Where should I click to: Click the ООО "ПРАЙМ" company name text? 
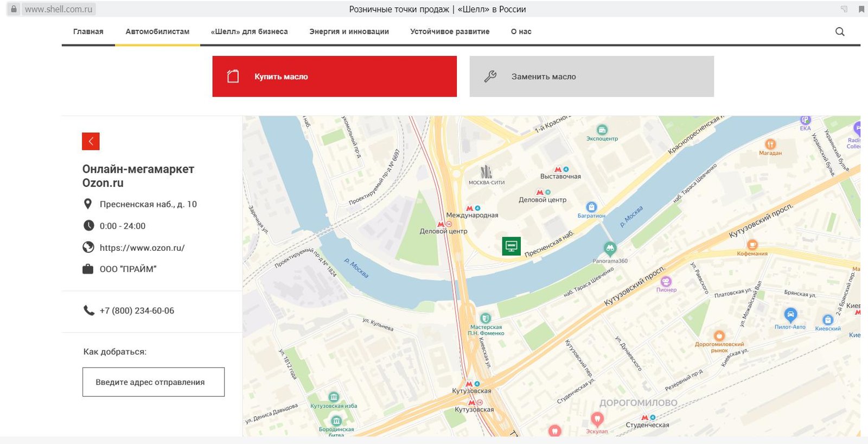128,269
